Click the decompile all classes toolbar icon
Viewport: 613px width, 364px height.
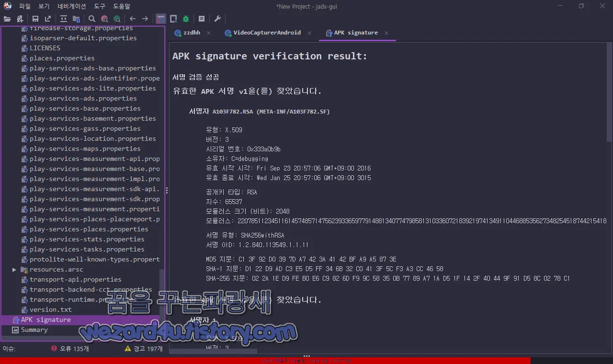coord(173,19)
